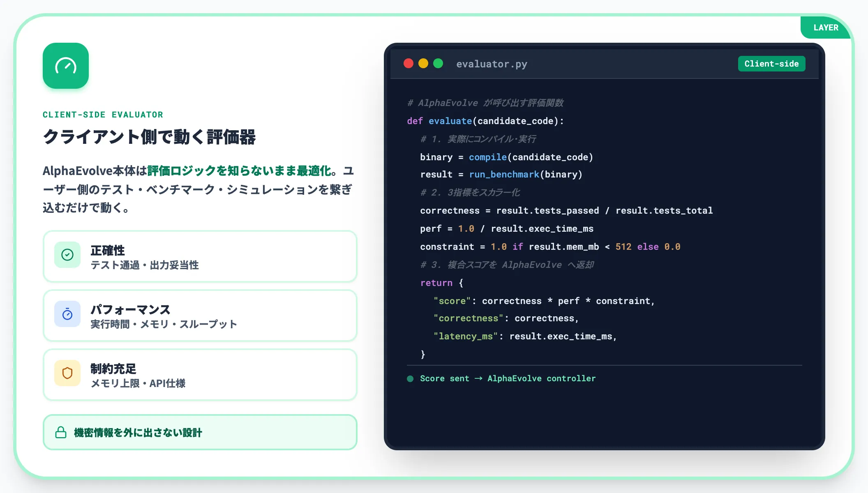
Task: Click the green speedometer gauge icon
Action: 66,66
